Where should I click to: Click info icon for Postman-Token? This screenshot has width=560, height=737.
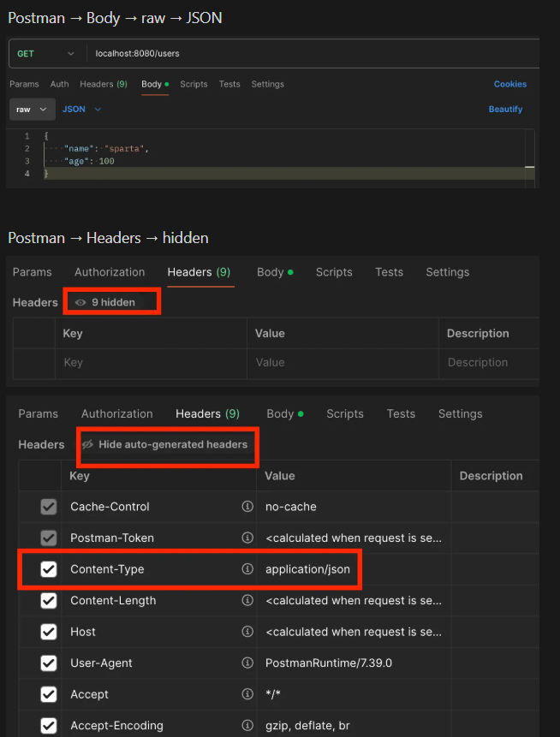[x=247, y=538]
